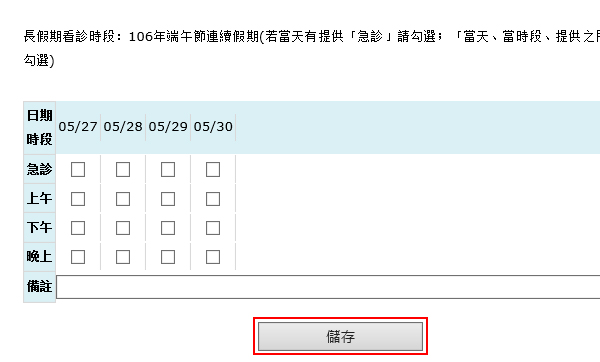Enable 下午 checkbox for 05/28
The height and width of the screenshot is (362, 600).
(x=123, y=228)
